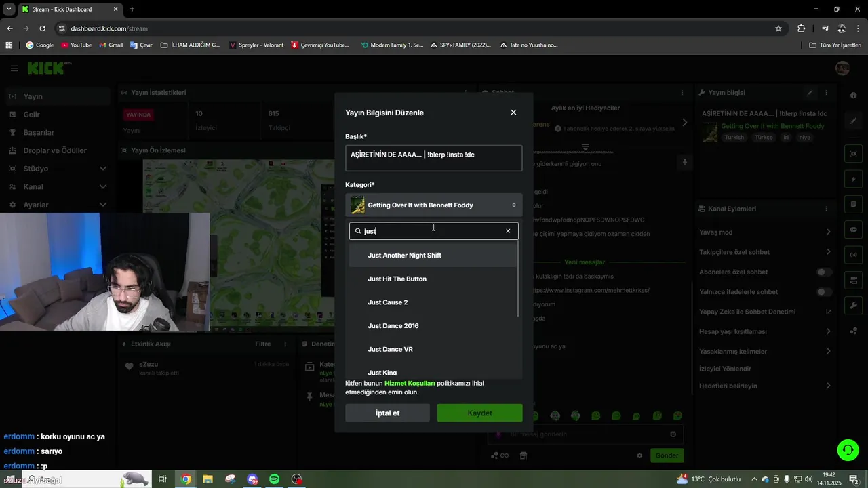Screen dimensions: 868x488
Task: Select Just Dance 2016 category
Action: coord(433,326)
